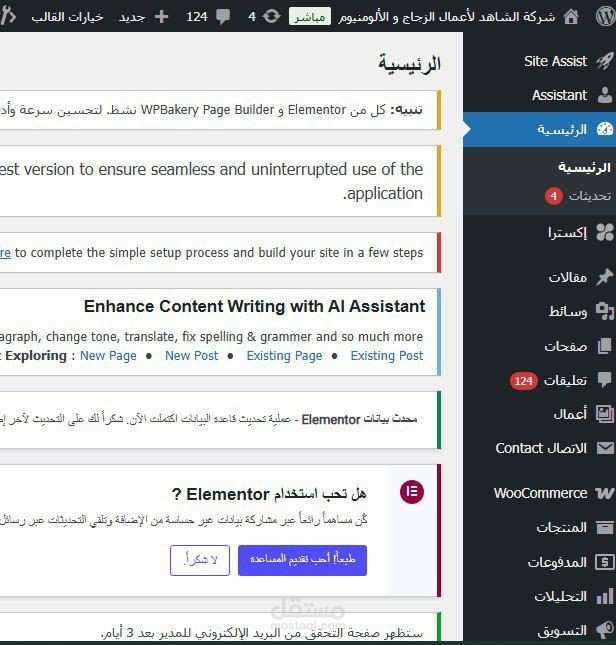The height and width of the screenshot is (645, 616).
Task: Click the Enhance Content Writing with AI Assistant heading
Action: 255,306
